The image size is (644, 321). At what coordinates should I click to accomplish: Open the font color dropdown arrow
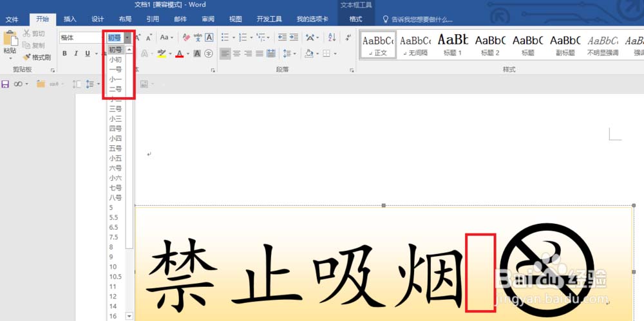click(x=187, y=54)
